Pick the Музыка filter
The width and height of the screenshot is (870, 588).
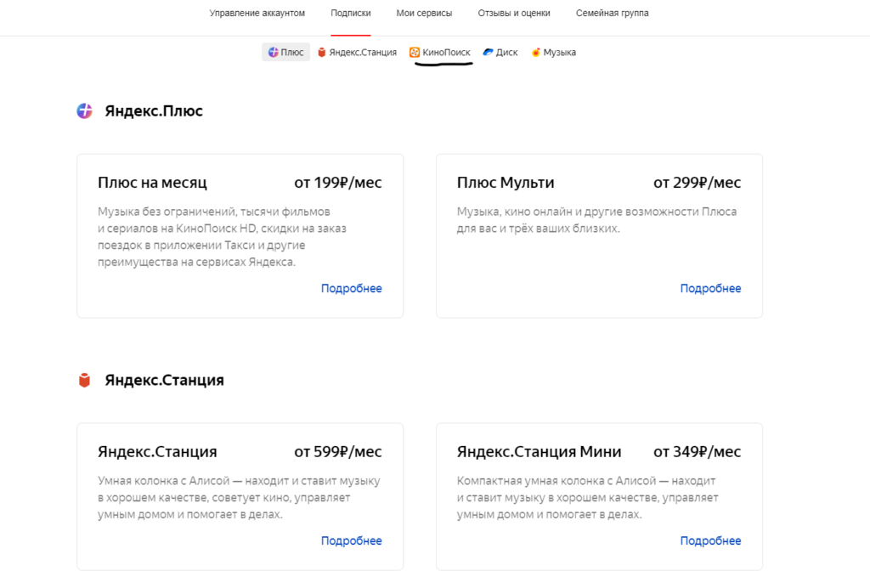coord(553,52)
